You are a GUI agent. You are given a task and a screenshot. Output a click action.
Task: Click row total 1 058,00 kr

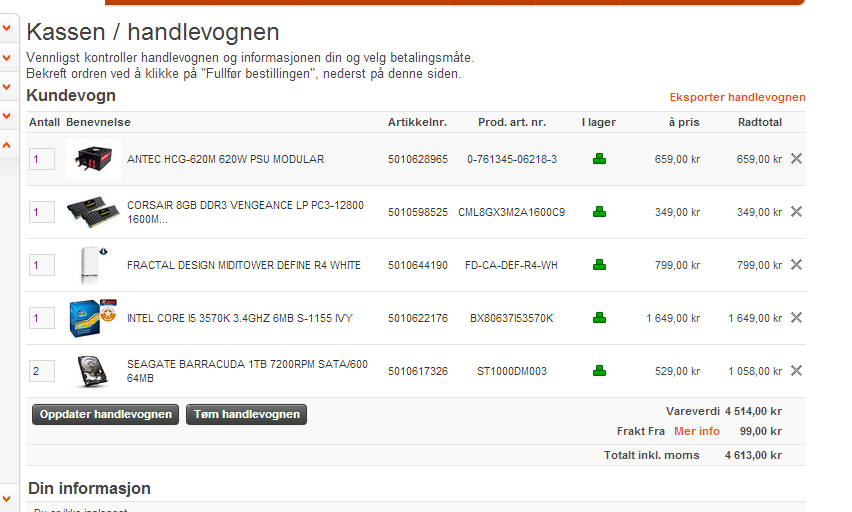point(755,371)
